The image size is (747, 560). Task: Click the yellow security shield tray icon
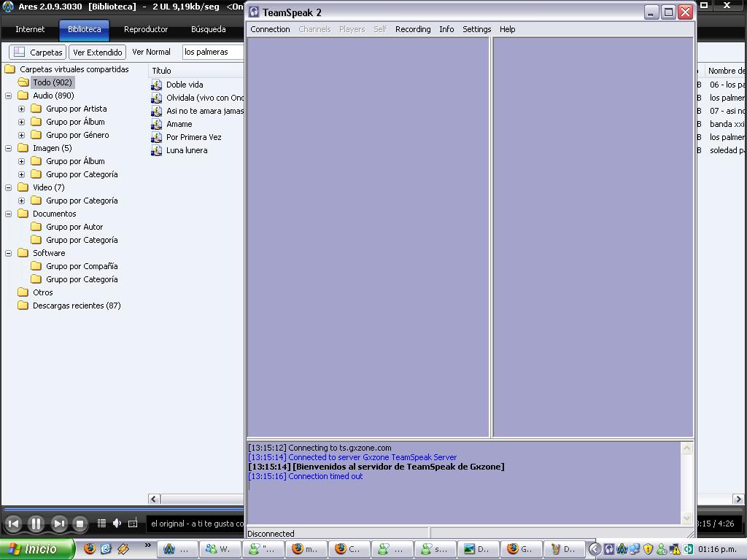tap(648, 549)
